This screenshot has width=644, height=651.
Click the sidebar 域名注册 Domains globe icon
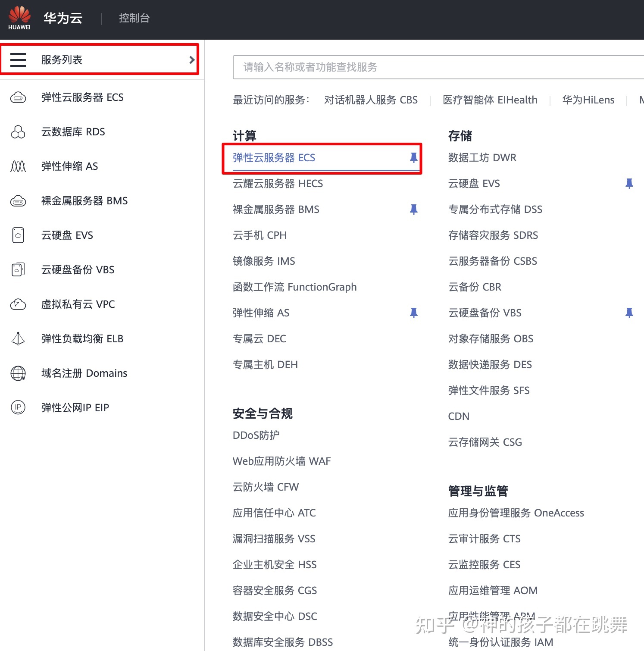tap(18, 373)
